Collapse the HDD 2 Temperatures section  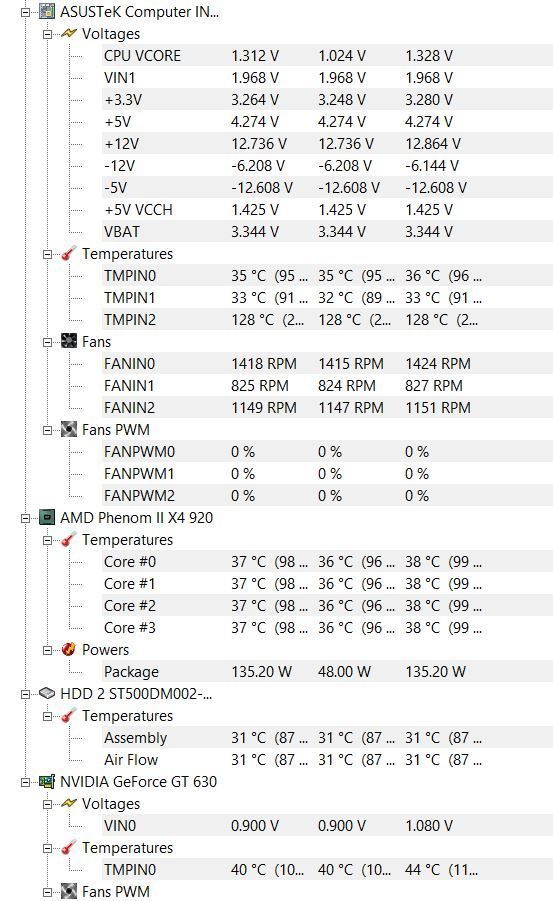[x=47, y=716]
